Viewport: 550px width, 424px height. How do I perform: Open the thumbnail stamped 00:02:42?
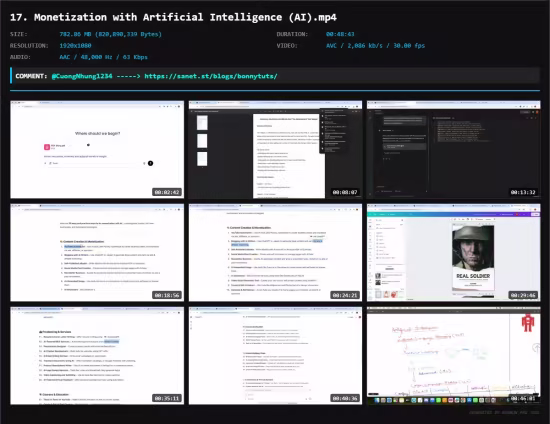tap(97, 150)
